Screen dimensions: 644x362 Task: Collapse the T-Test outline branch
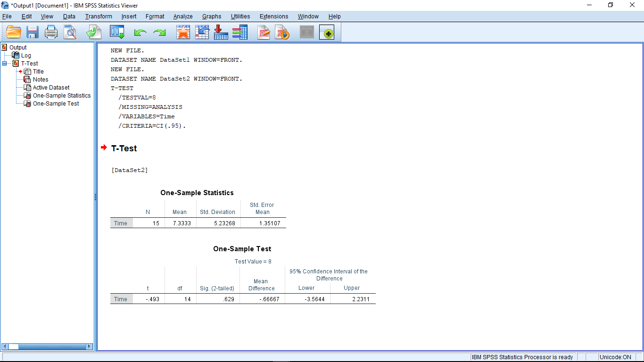point(5,63)
